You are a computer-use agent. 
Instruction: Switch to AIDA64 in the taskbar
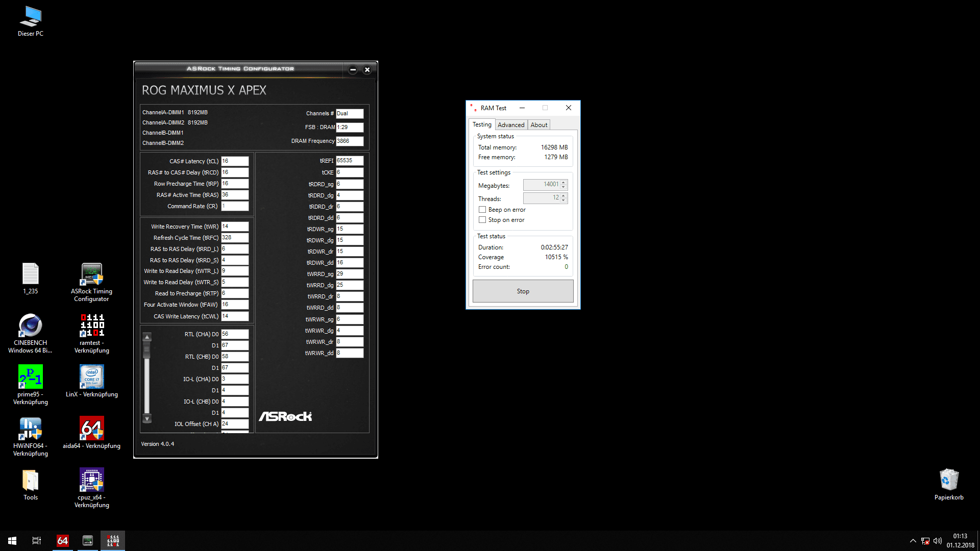[x=63, y=541]
